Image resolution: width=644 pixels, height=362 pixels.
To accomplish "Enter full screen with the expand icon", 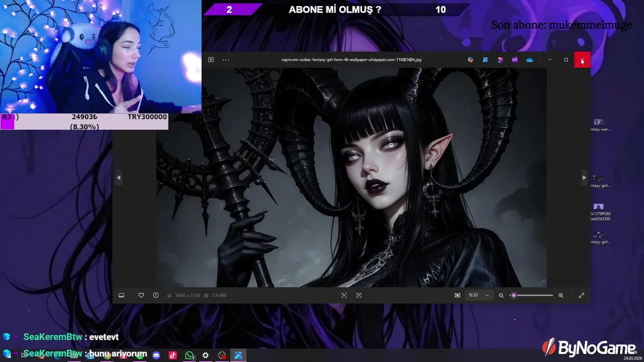I will pos(582,295).
